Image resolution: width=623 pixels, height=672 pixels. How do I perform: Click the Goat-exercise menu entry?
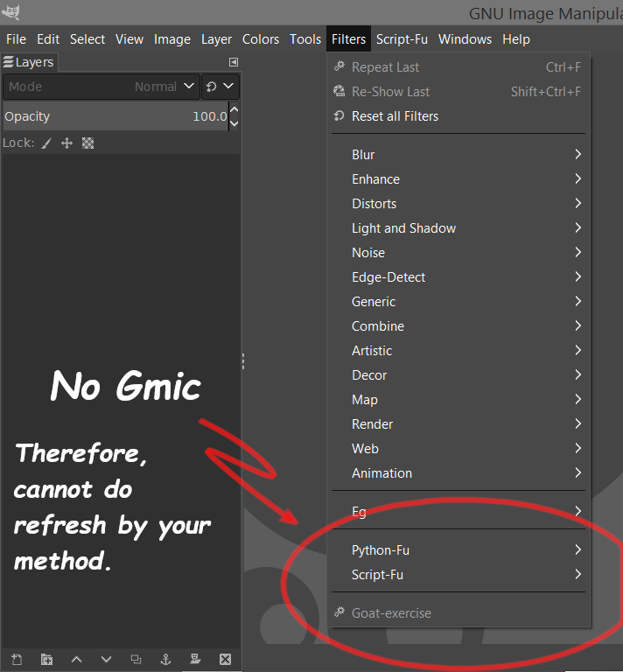click(458, 612)
